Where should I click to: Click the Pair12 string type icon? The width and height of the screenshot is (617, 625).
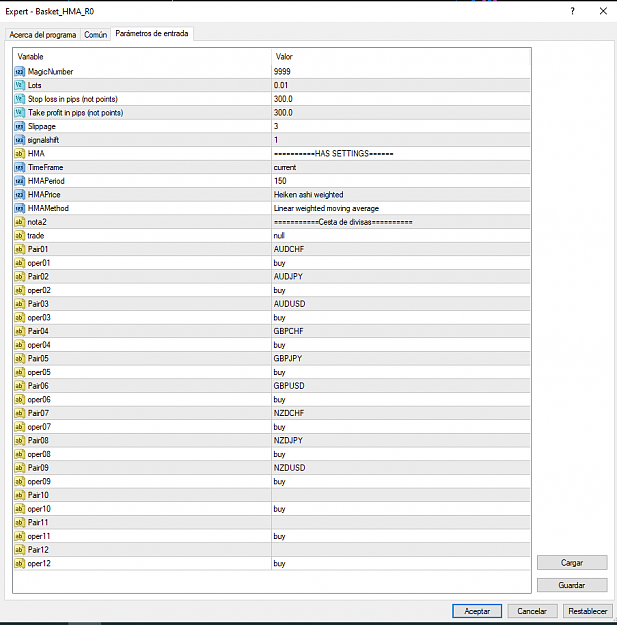point(20,550)
